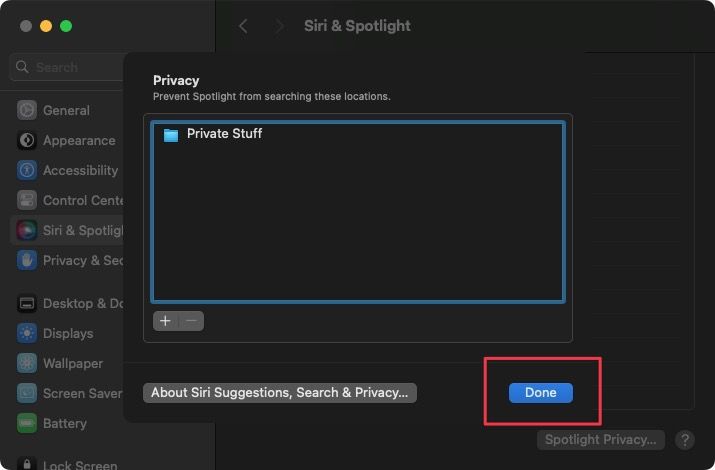Click the Private Stuff folder icon
This screenshot has height=470, width=715.
pyautogui.click(x=171, y=134)
